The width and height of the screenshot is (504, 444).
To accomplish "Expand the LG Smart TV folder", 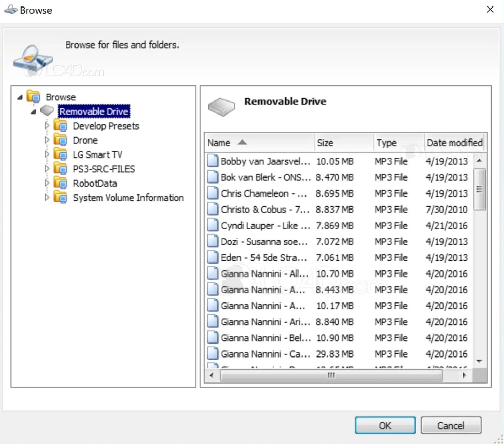I will pyautogui.click(x=47, y=154).
